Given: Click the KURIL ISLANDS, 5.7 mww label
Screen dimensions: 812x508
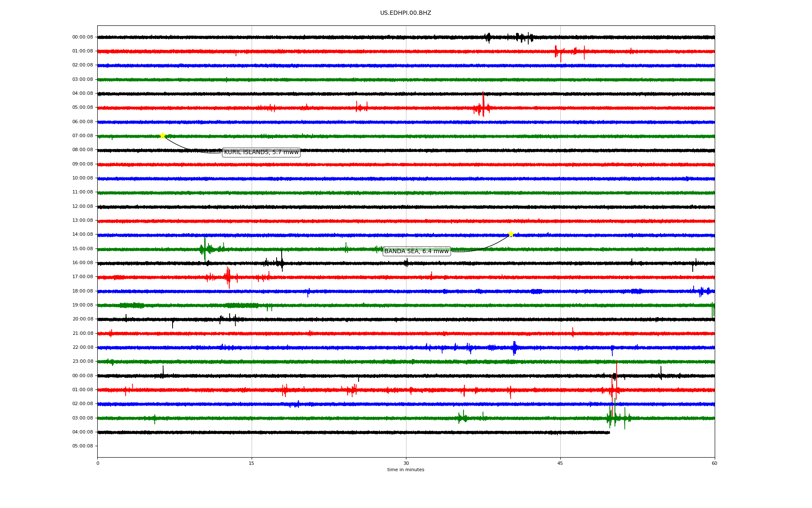Looking at the screenshot, I should click(x=261, y=152).
